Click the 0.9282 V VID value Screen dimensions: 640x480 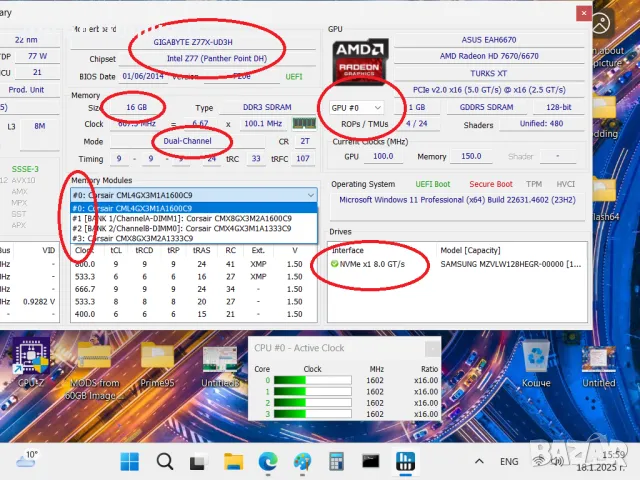click(x=39, y=302)
